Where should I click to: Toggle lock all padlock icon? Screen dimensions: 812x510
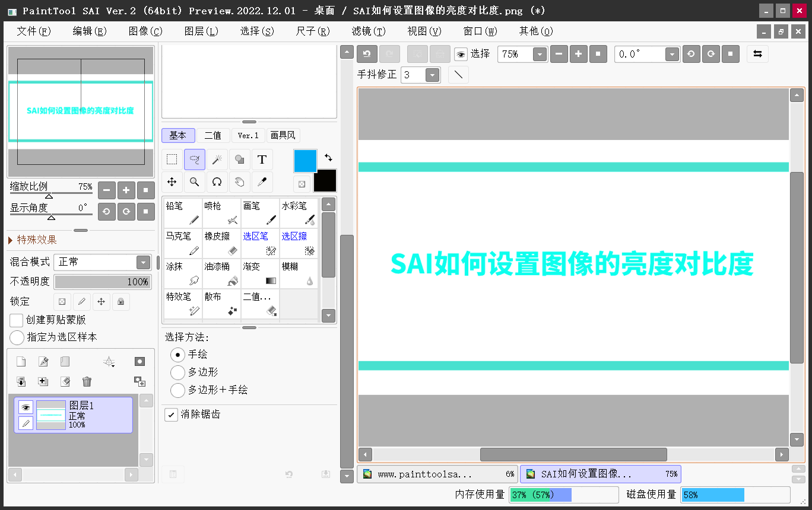(x=120, y=301)
